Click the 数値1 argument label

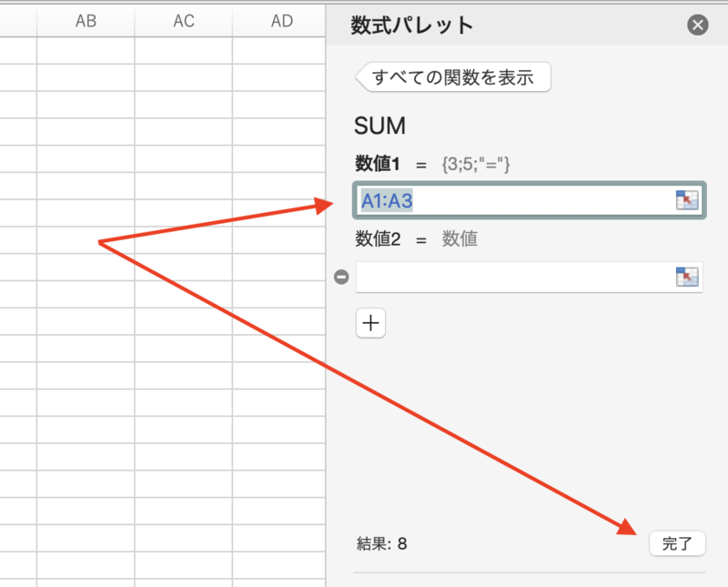click(378, 164)
